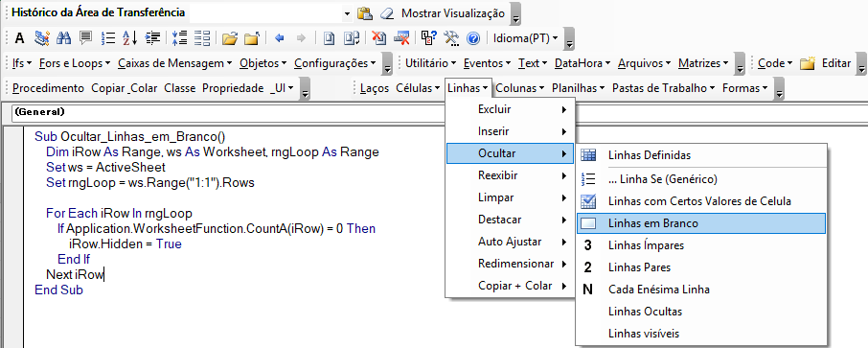Viewport: 868px width, 348px height.
Task: Click the hammer and wrench tools icon
Action: click(451, 38)
